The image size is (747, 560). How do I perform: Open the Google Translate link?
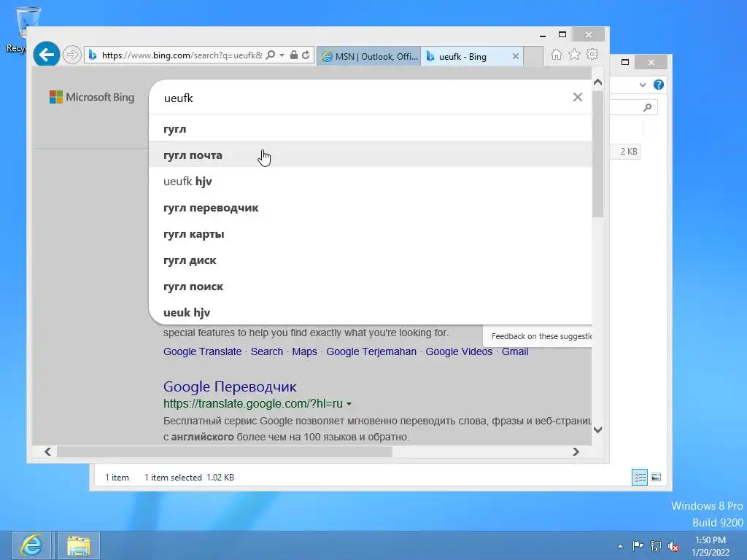[x=203, y=351]
